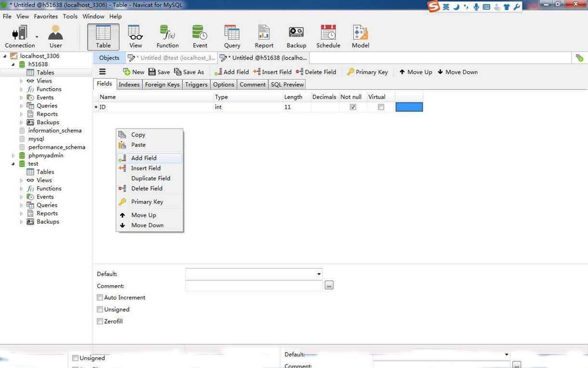
Task: Open the Report toolbar icon
Action: (x=264, y=37)
